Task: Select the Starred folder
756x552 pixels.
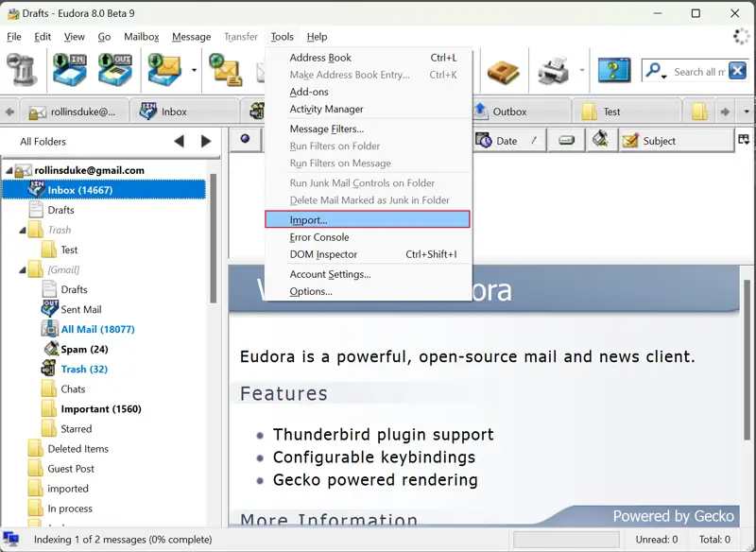Action: coord(77,428)
